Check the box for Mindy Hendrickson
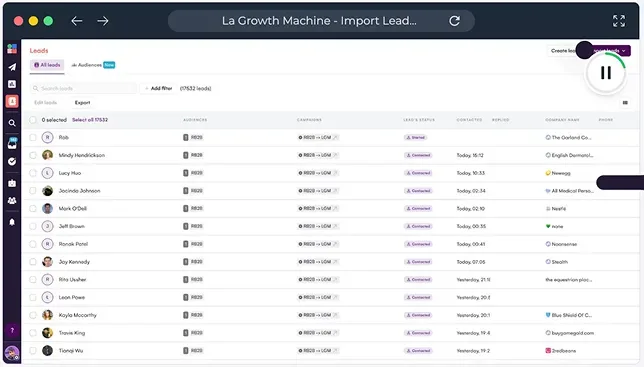The width and height of the screenshot is (644, 367). tap(33, 155)
